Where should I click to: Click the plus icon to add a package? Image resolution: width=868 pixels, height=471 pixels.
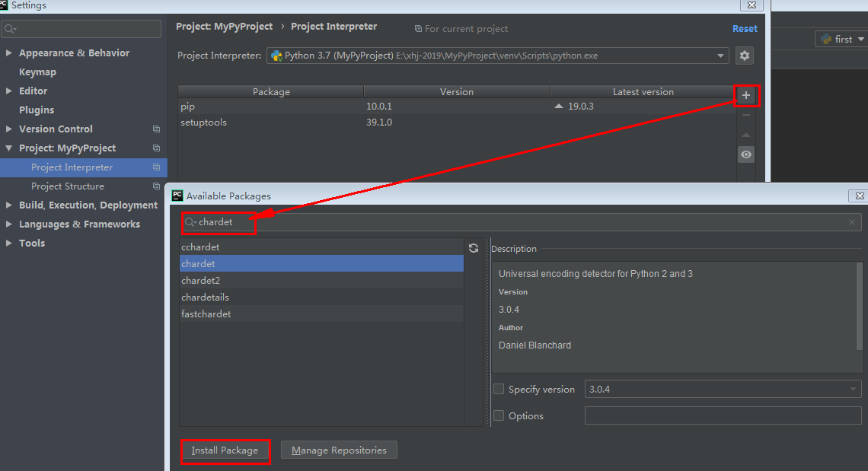(745, 95)
